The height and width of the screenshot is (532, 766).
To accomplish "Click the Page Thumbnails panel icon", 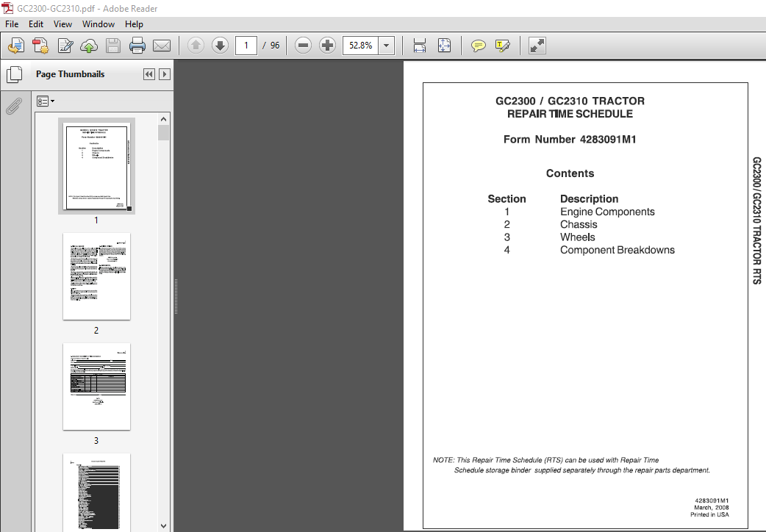I will (15, 74).
